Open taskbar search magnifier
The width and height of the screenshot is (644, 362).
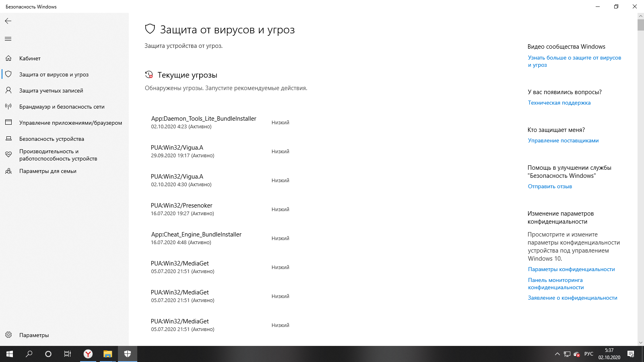click(29, 354)
